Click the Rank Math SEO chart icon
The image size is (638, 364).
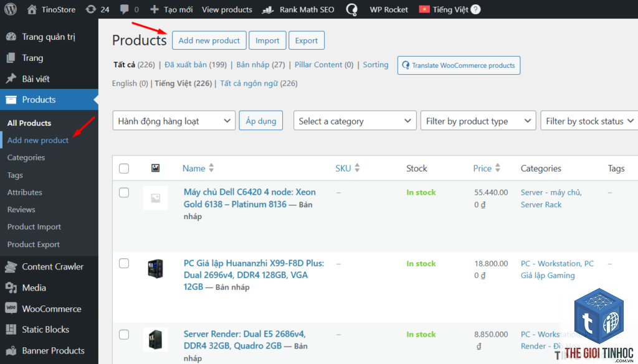pyautogui.click(x=268, y=9)
